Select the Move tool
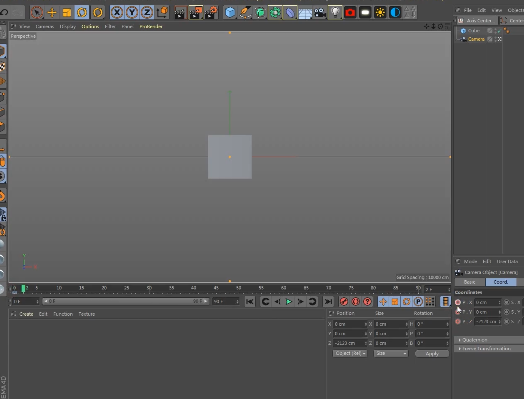This screenshot has height=399, width=524. (x=52, y=13)
